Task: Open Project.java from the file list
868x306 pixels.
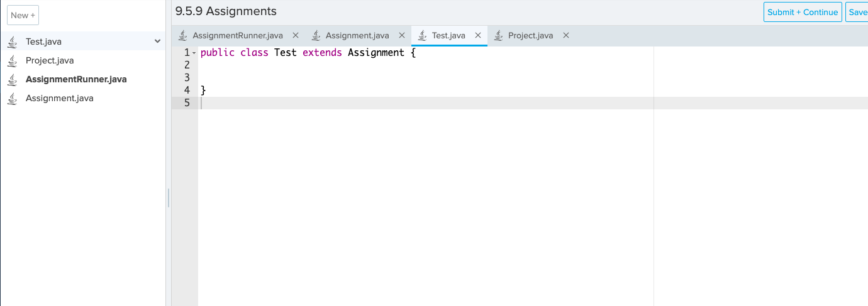Action: point(50,60)
